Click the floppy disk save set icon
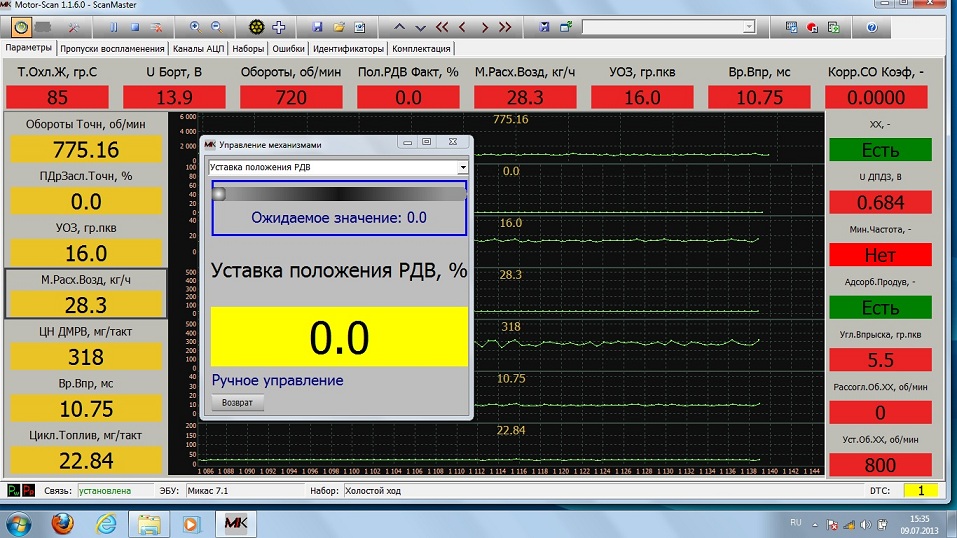 [544, 27]
